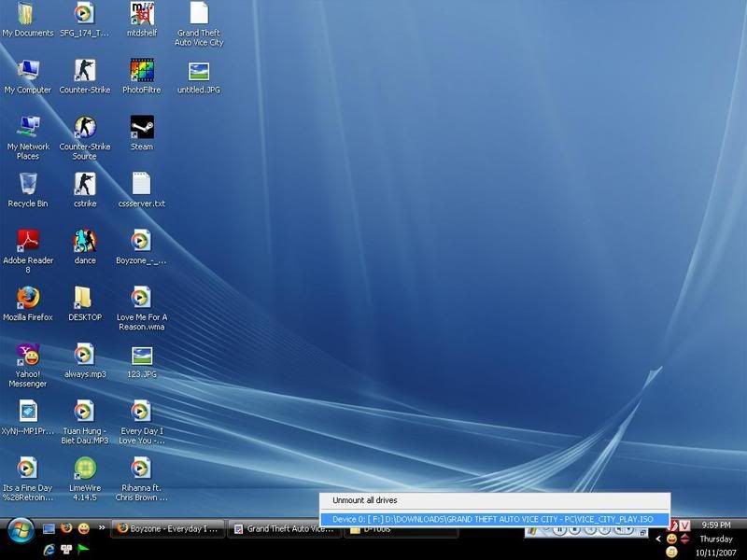Select the Its a Fine Day media file
Viewport: 747px width, 560px height.
coord(28,479)
